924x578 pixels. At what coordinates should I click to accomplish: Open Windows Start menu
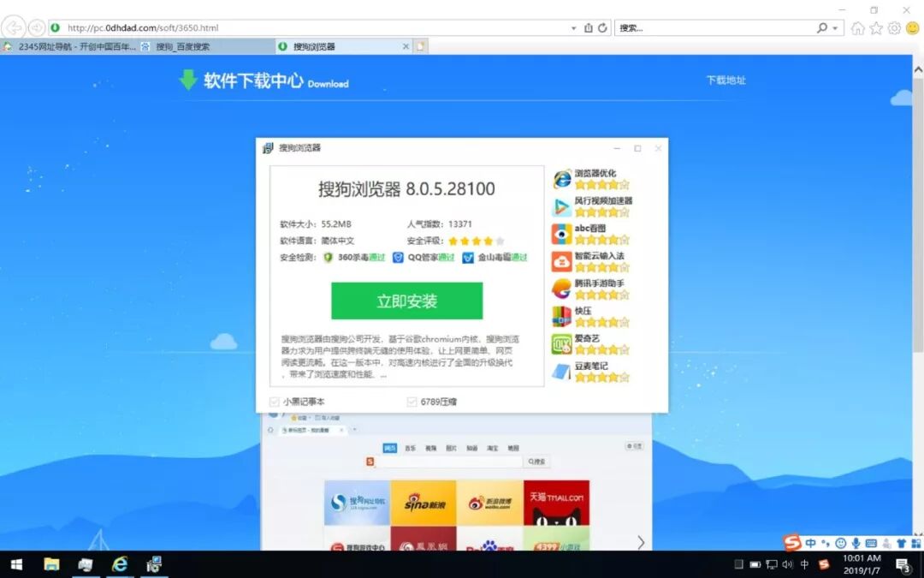pos(16,564)
